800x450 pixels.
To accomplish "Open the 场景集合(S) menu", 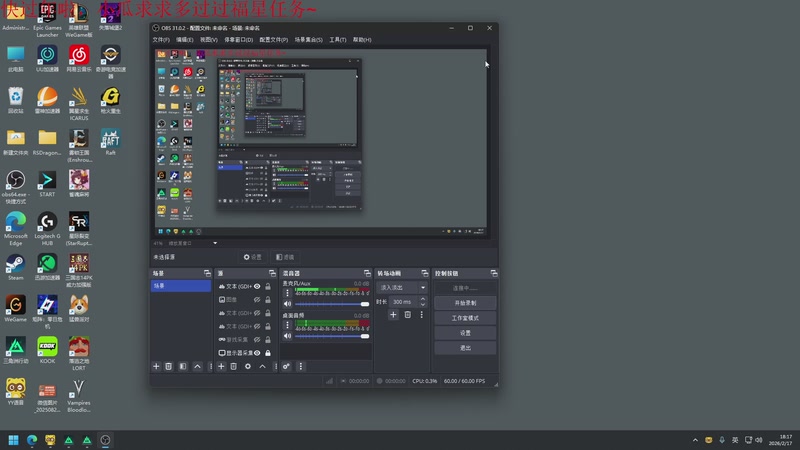I will (309, 40).
